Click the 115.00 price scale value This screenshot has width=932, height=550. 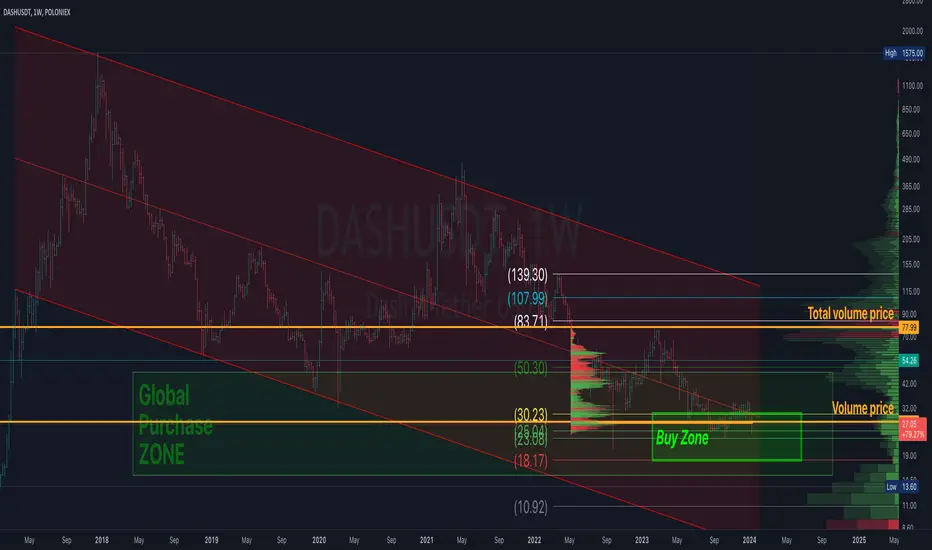pyautogui.click(x=910, y=291)
